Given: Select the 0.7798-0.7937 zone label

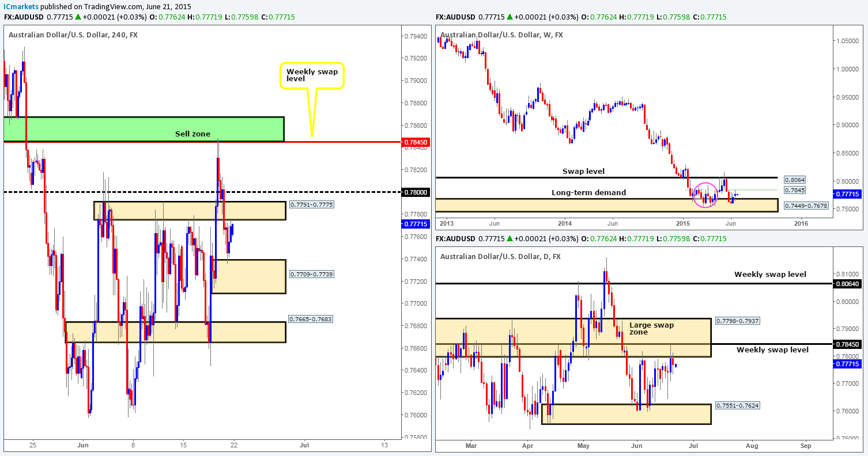Looking at the screenshot, I should click(738, 320).
